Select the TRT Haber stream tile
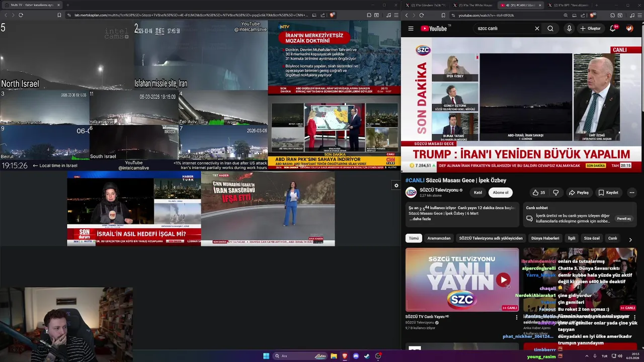Screen dimensions: 644x362 point(268,209)
